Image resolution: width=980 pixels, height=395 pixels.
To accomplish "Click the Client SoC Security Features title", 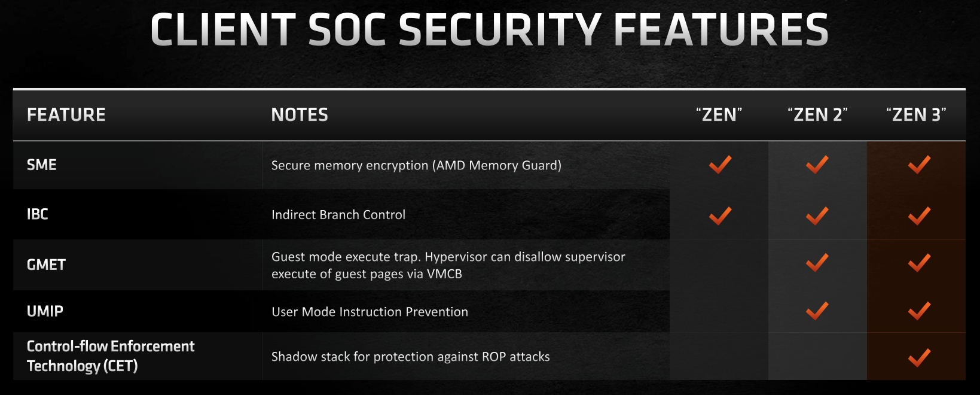I will point(489,30).
